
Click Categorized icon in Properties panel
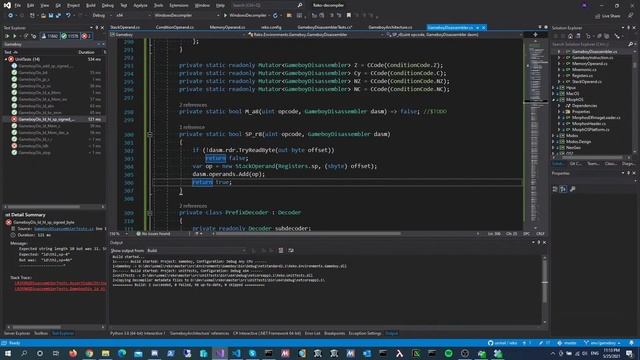[556, 189]
